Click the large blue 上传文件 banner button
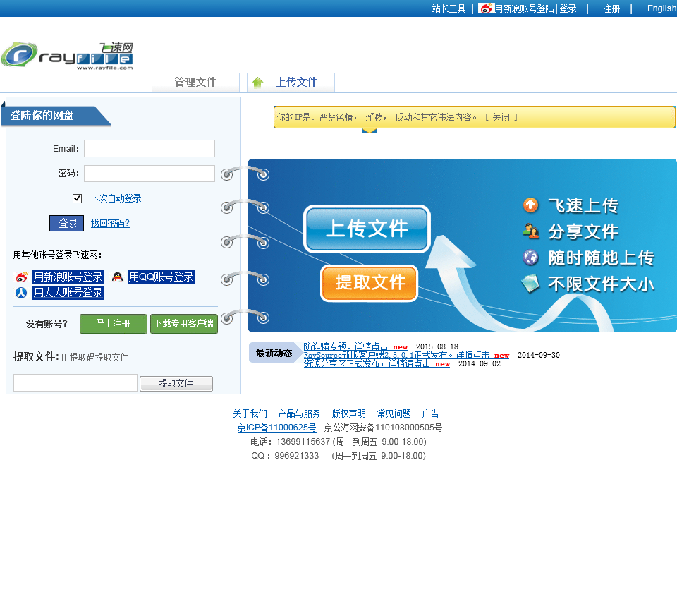Viewport: 677px width, 616px height. pos(367,229)
